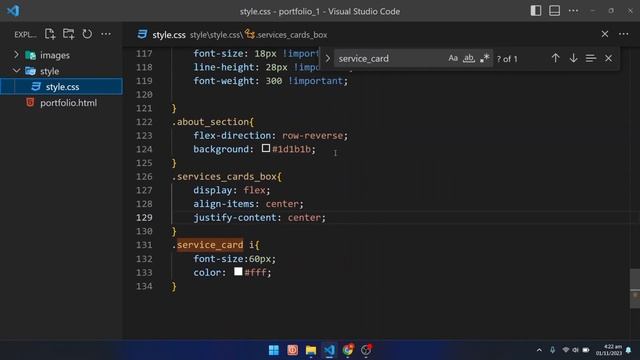
Task: Open the Windows Start menu
Action: (273, 350)
